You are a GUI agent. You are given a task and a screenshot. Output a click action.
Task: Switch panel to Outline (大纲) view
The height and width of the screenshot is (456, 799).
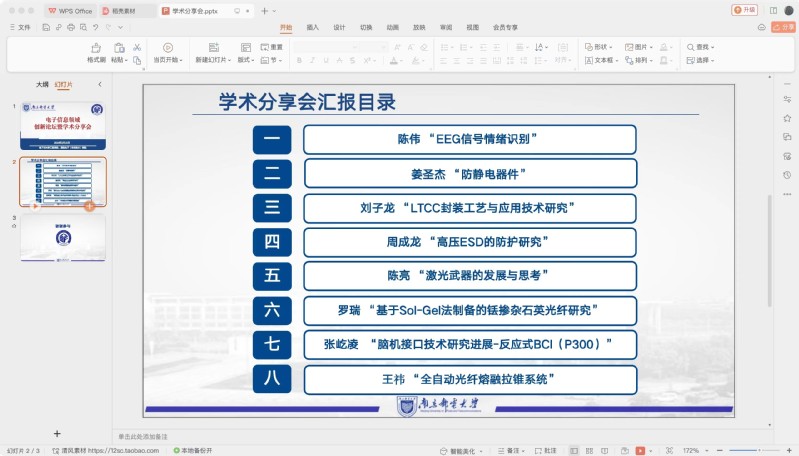pyautogui.click(x=42, y=85)
